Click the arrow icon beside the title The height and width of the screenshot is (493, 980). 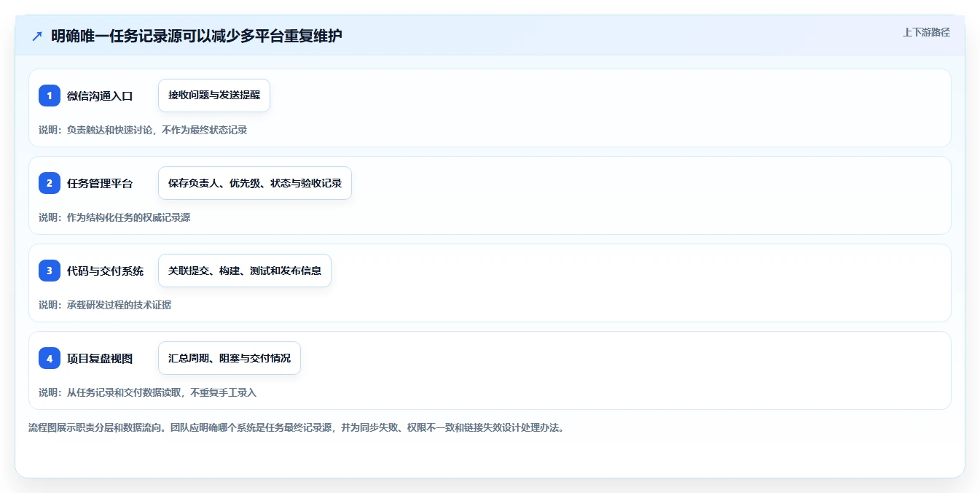(x=37, y=36)
